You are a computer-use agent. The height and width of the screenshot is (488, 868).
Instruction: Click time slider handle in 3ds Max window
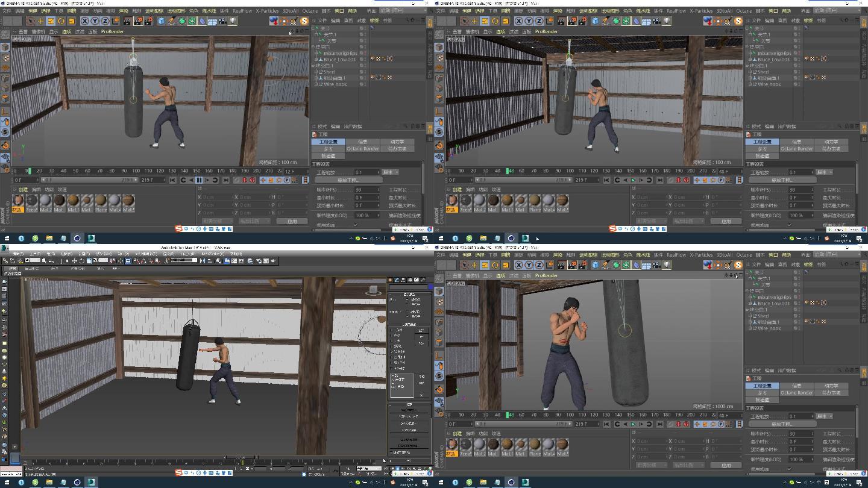(242, 457)
